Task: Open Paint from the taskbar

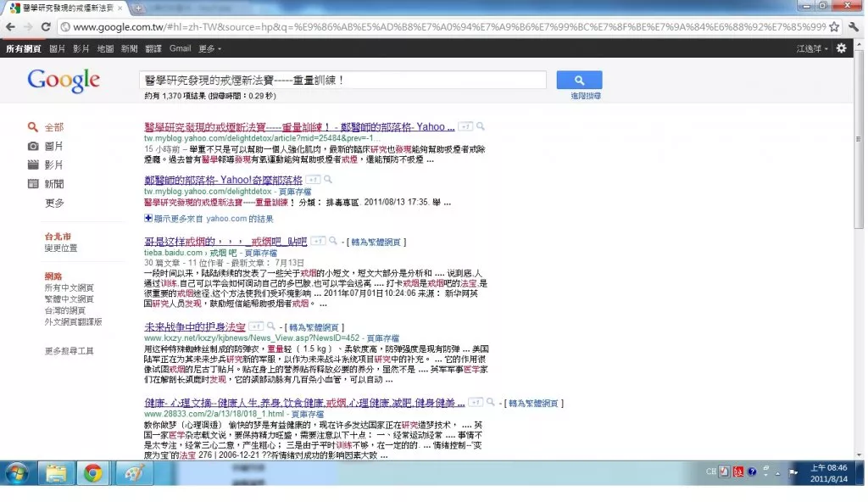Action: 133,473
